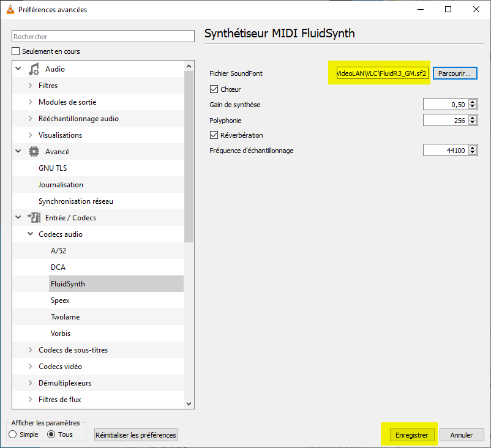
Task: Click Enregistrer to save preferences
Action: pos(412,435)
